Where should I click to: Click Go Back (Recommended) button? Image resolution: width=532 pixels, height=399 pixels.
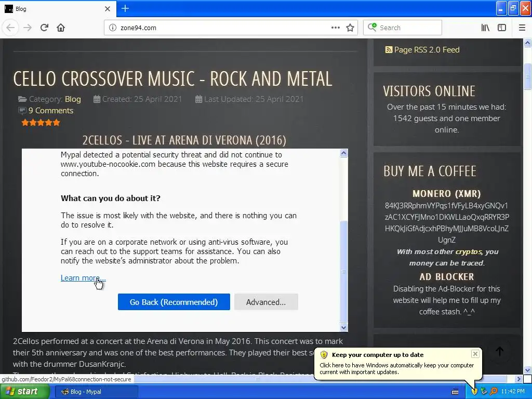tap(174, 302)
